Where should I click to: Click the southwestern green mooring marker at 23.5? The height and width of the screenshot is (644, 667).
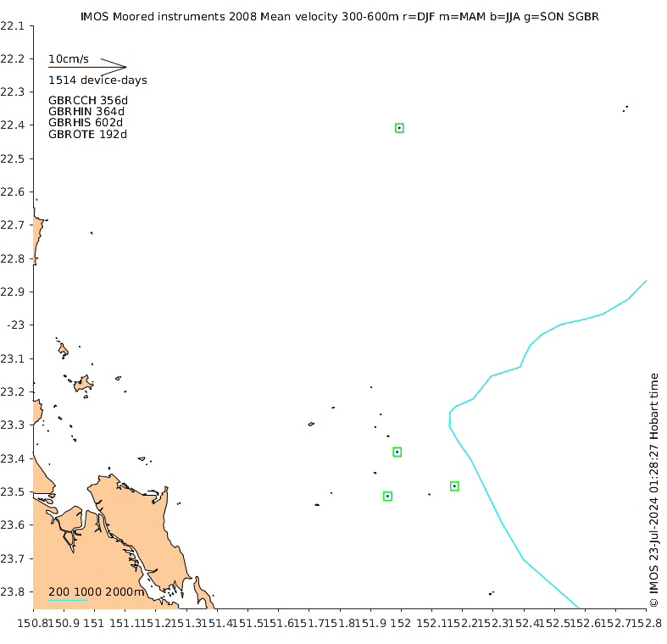tap(387, 496)
